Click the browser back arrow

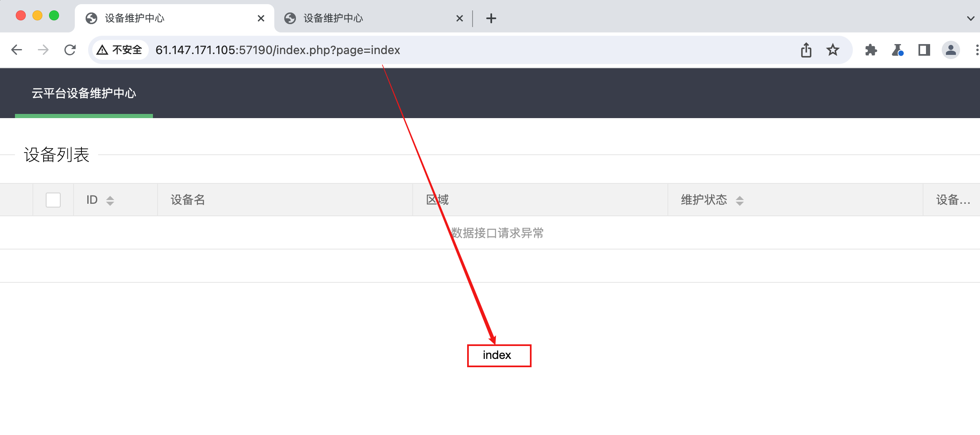coord(16,49)
